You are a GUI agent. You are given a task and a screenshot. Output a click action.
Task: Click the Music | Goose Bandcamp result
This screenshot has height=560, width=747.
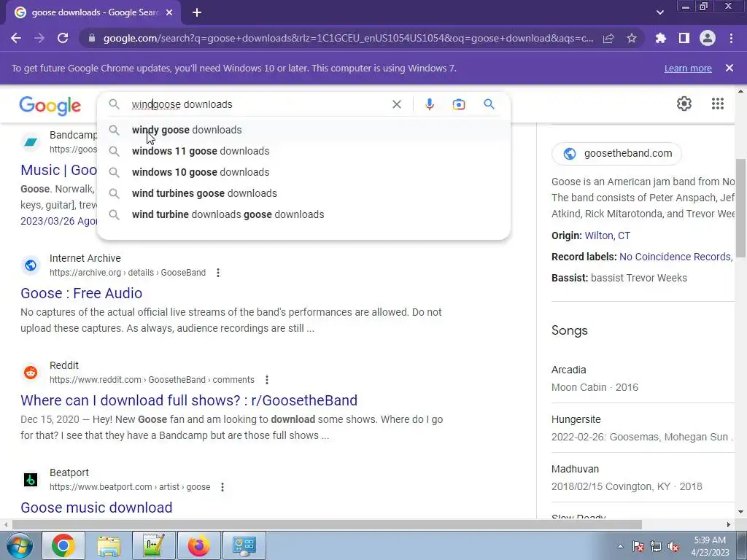[x=58, y=170]
